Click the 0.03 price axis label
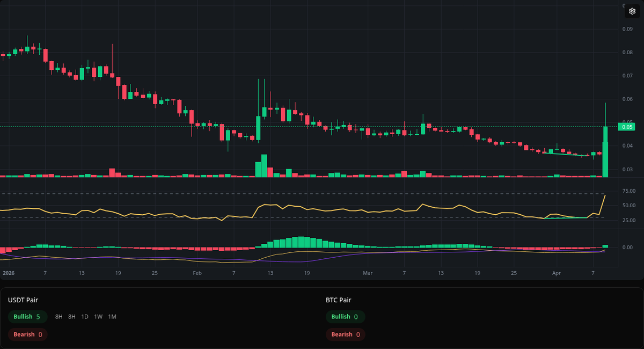Viewport: 644px width, 349px height. point(627,170)
